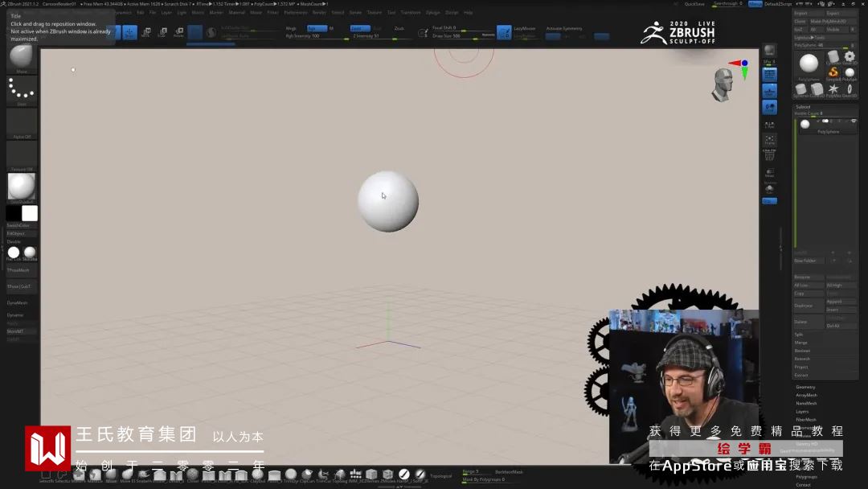The width and height of the screenshot is (868, 489).
Task: Toggle the Zadd mode button
Action: pyautogui.click(x=360, y=28)
